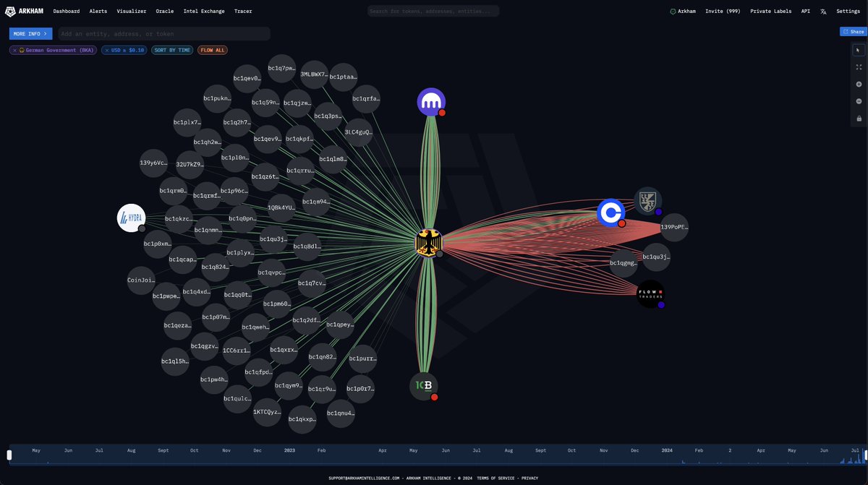Expand the MORE INFO panel
Image resolution: width=868 pixels, height=485 pixels.
[x=30, y=33]
